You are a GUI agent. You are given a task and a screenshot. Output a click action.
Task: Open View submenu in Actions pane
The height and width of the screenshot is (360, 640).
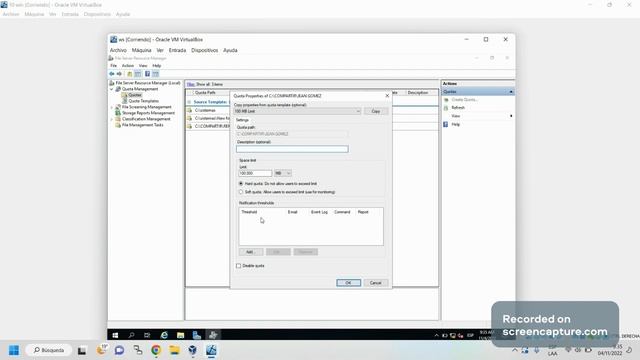(456, 116)
